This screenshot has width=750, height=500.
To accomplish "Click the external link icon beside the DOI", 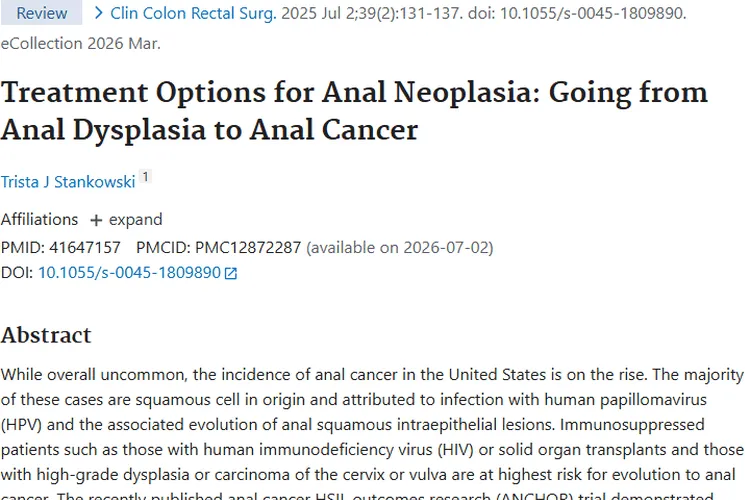I will [231, 273].
